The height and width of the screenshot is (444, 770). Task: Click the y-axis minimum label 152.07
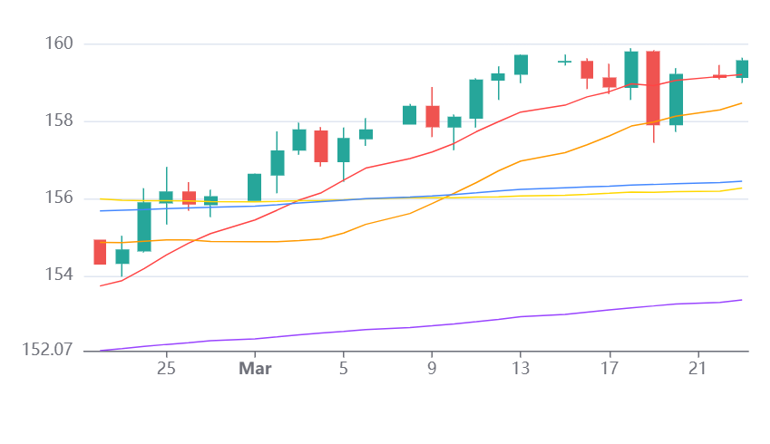[47, 350]
